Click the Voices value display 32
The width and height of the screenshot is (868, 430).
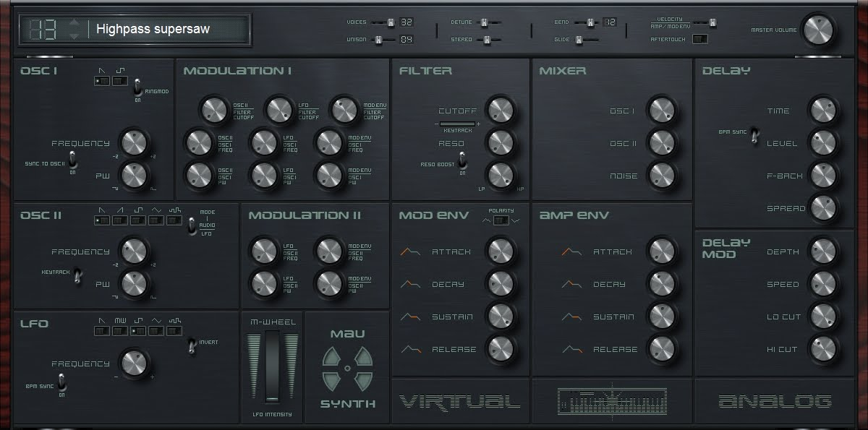tap(407, 22)
